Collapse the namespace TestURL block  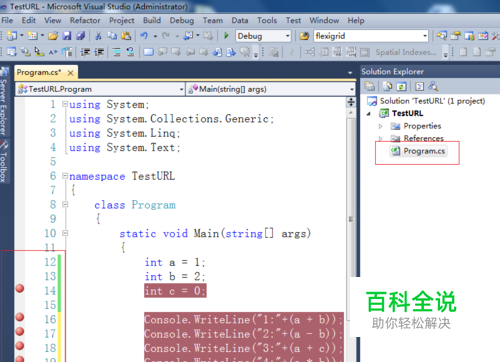65,176
